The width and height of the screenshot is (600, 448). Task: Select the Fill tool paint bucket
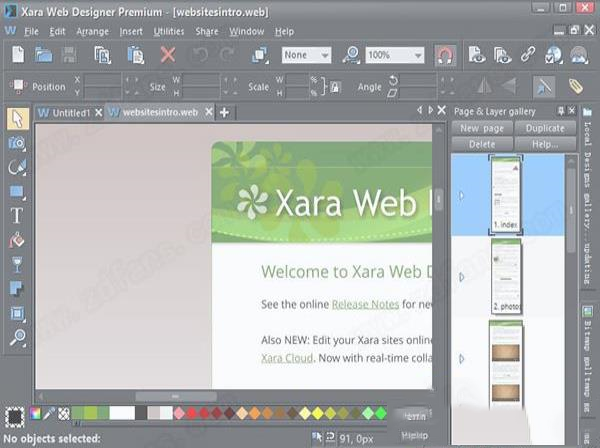(17, 240)
